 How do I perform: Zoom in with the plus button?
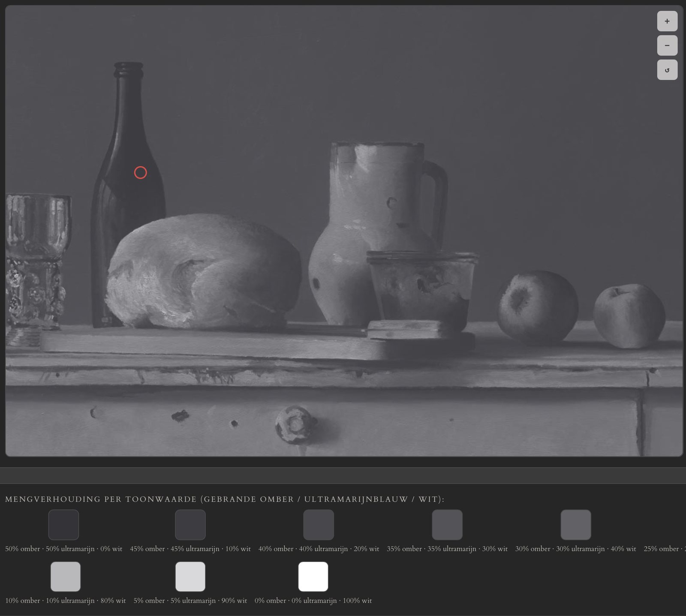pyautogui.click(x=667, y=21)
